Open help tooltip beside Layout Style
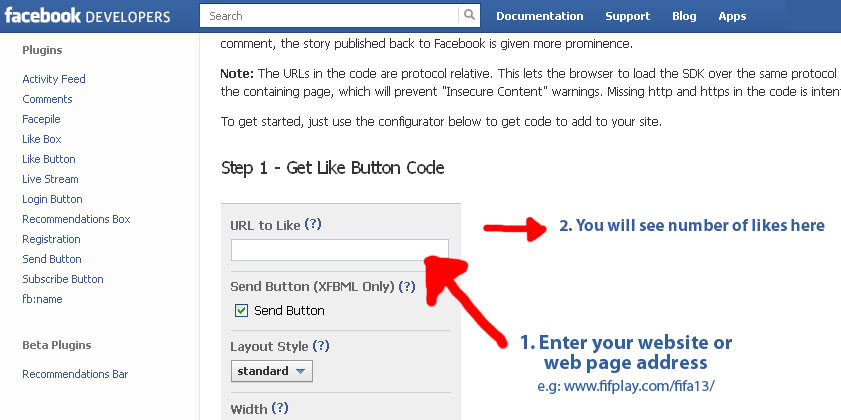This screenshot has width=841, height=420. [321, 346]
